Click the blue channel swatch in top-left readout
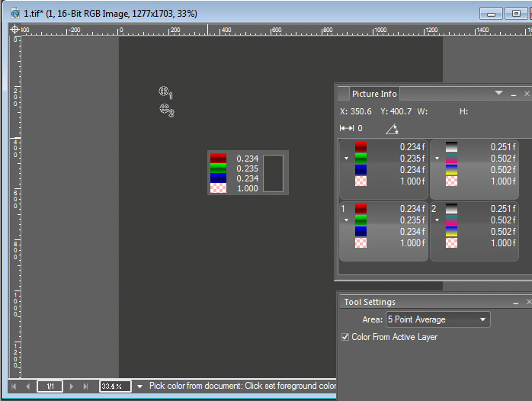 pos(361,170)
